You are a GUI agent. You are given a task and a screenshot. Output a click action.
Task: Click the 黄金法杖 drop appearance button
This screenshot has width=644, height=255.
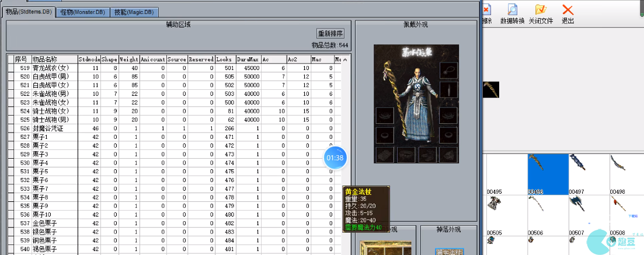(x=448, y=251)
